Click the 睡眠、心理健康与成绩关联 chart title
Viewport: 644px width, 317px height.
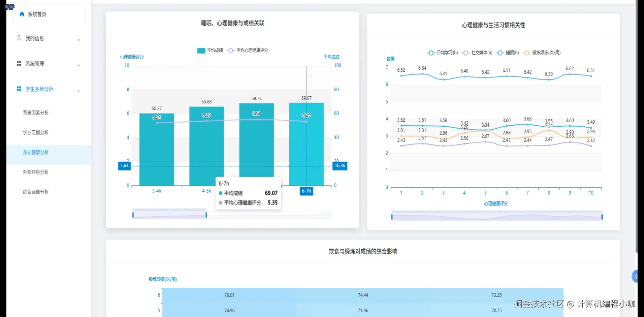[233, 23]
